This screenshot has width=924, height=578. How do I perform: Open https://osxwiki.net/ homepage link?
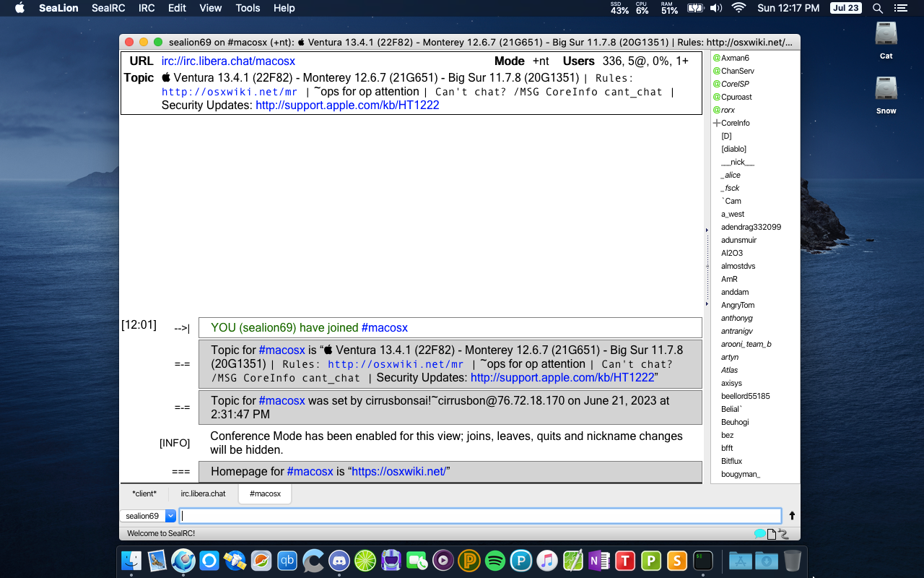point(398,472)
